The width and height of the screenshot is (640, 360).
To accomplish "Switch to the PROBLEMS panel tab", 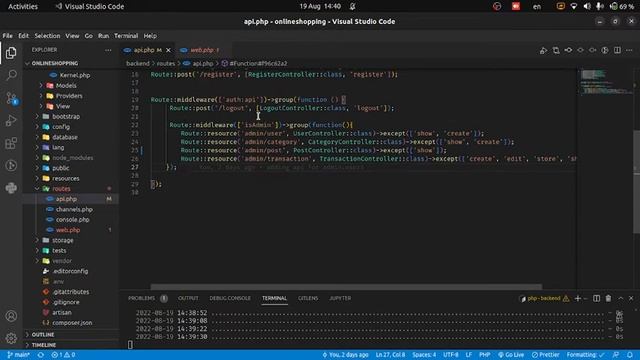I will [141, 298].
